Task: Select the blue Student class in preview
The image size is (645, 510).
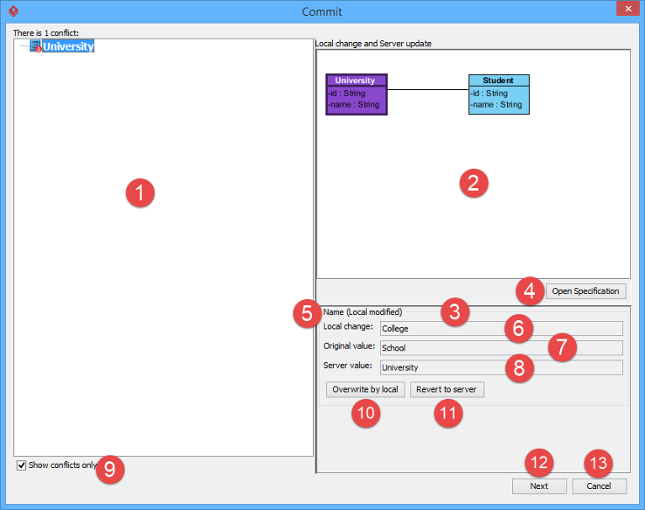Action: pos(499,94)
